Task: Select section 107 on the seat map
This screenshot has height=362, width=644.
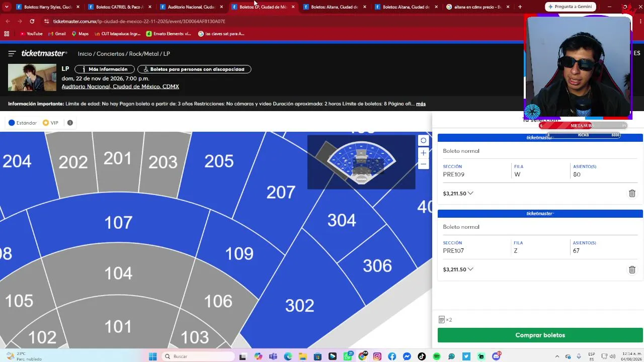Action: 118,222
